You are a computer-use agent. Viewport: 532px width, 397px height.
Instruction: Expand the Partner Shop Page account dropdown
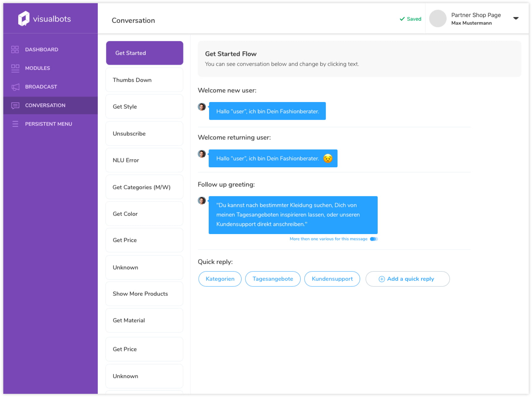click(516, 18)
